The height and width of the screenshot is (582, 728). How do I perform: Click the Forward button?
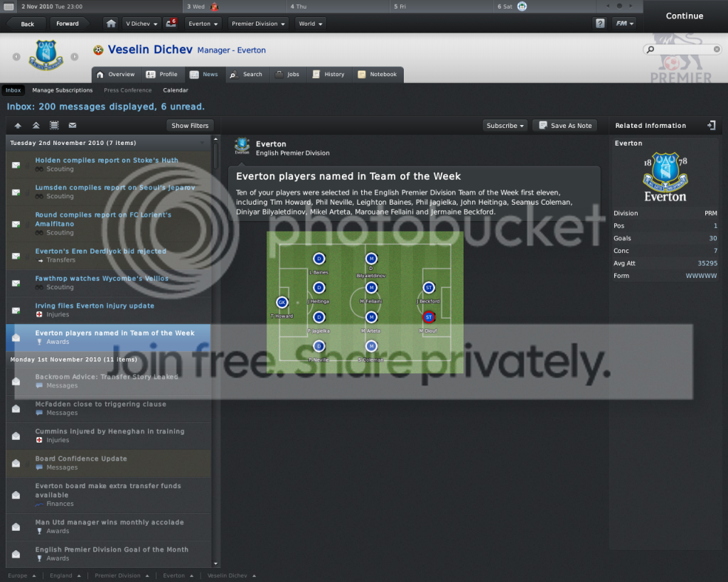[x=68, y=23]
